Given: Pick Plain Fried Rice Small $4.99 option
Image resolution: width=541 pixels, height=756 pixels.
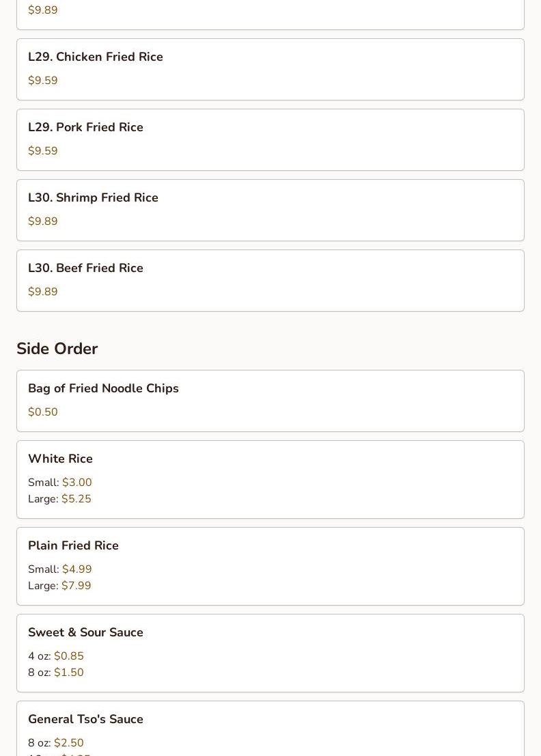Looking at the screenshot, I should pyautogui.click(x=59, y=569).
